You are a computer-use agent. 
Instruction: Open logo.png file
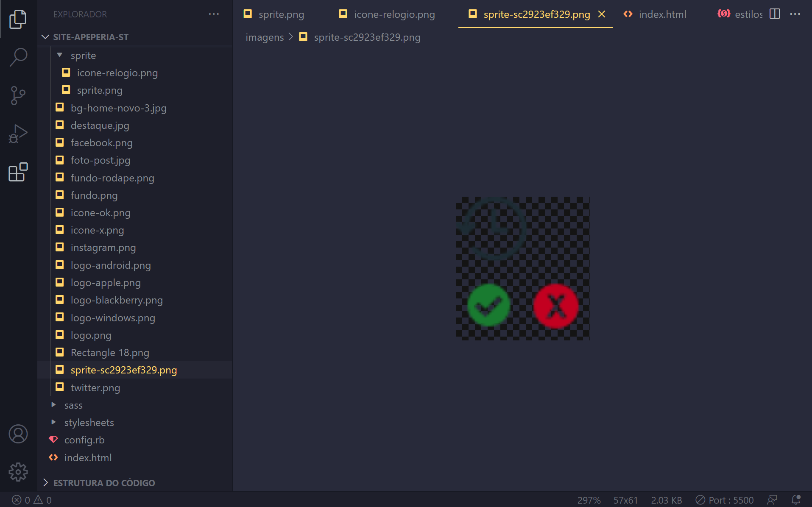tap(91, 335)
